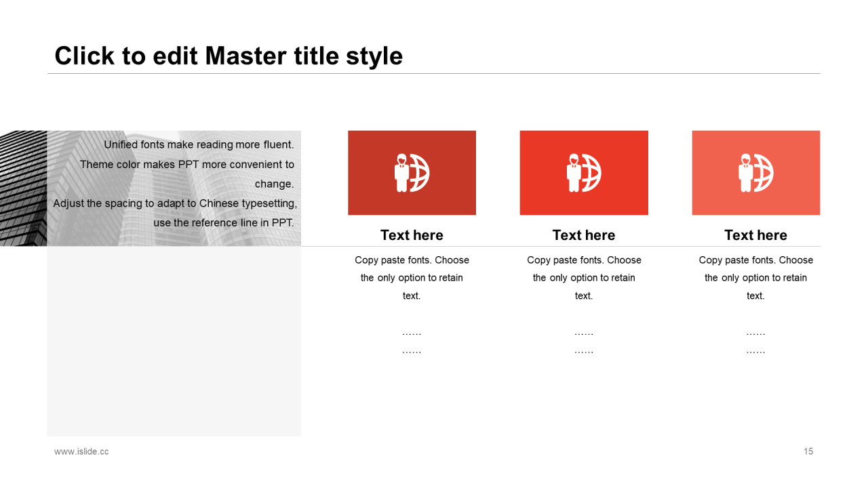Click 'Copy paste fonts' paragraph below bright red box
Viewport: 868px width, 488px height.
click(x=584, y=278)
